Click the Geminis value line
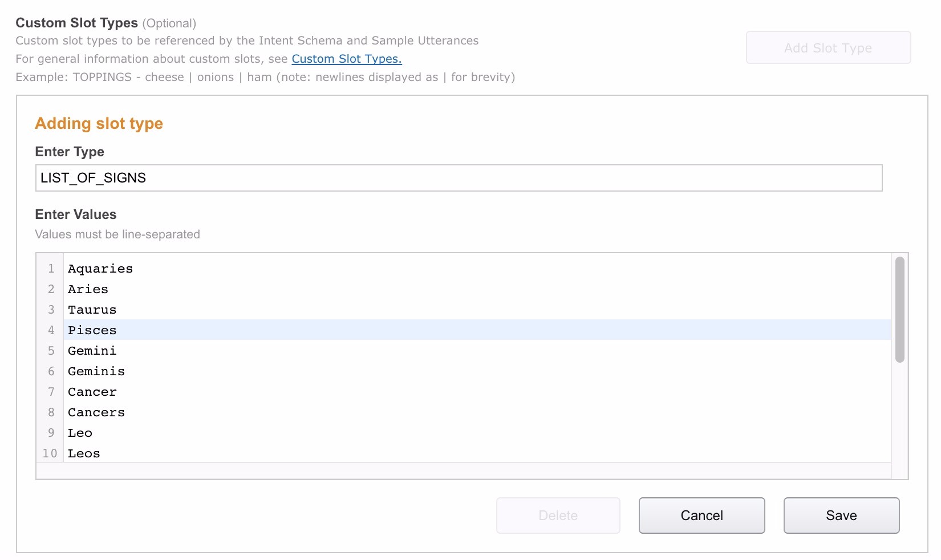 click(x=96, y=371)
